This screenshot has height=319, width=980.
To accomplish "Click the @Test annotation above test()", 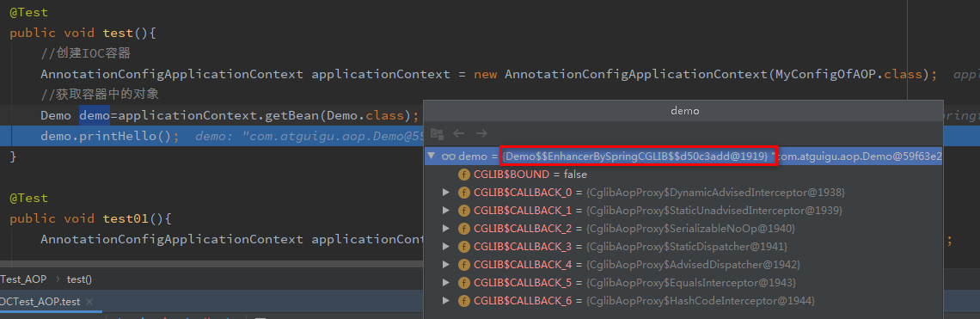I will coord(28,12).
